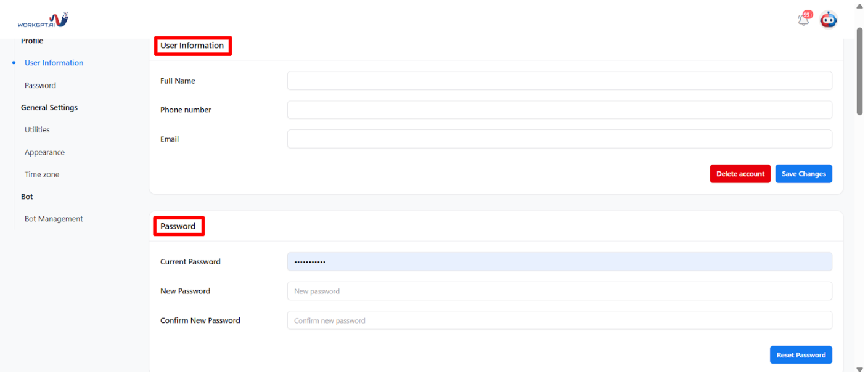Click the WorkGPT.AI logo
This screenshot has height=379, width=868.
[x=43, y=20]
